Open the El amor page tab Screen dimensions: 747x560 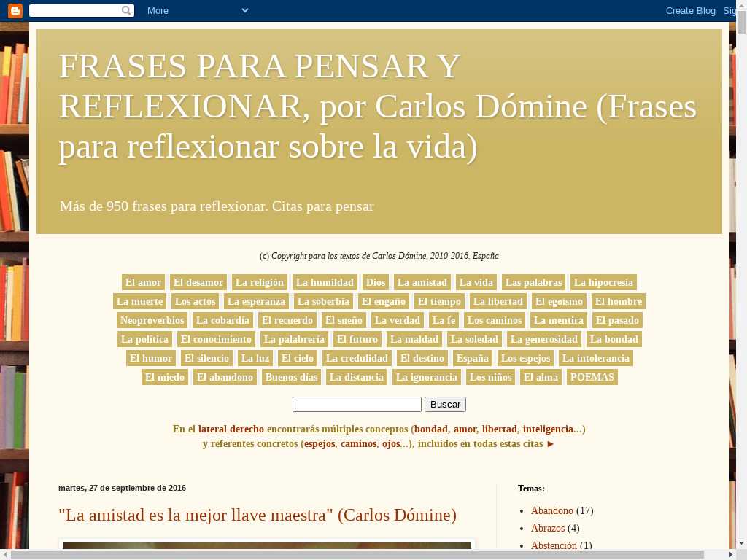(x=143, y=282)
